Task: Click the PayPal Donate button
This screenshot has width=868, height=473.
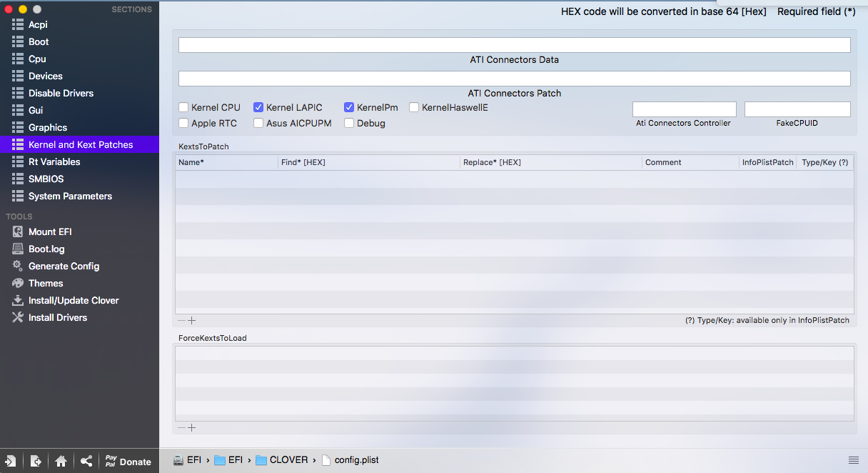Action: tap(128, 462)
